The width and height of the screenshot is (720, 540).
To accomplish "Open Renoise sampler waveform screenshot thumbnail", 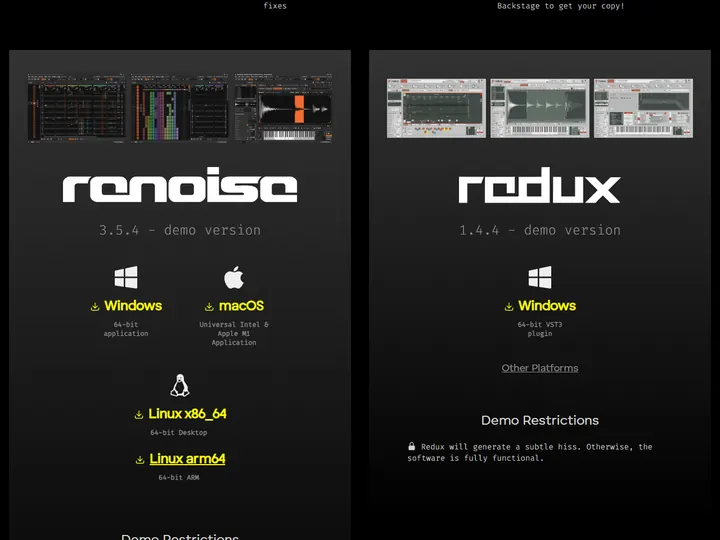I will tap(283, 107).
